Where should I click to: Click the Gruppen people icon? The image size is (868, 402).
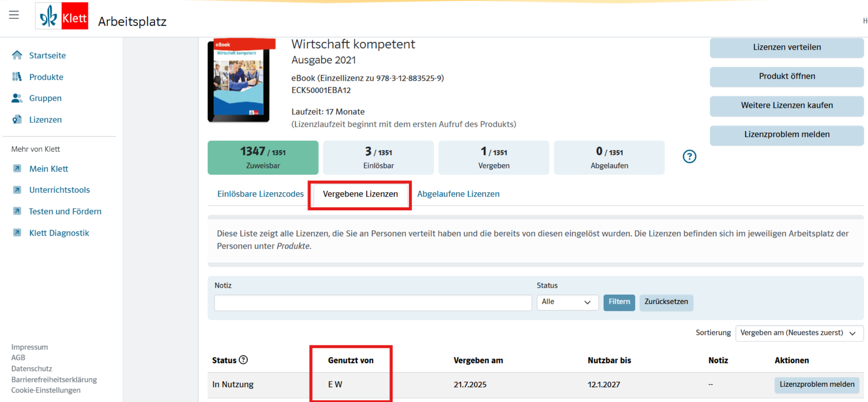point(17,98)
